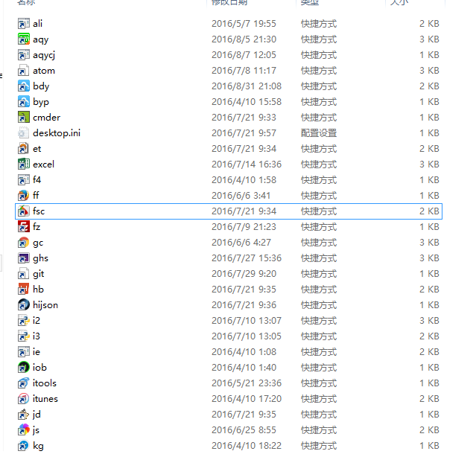The image size is (476, 457).
Task: Click the "1 KB" size of jd
Action: coord(429,415)
